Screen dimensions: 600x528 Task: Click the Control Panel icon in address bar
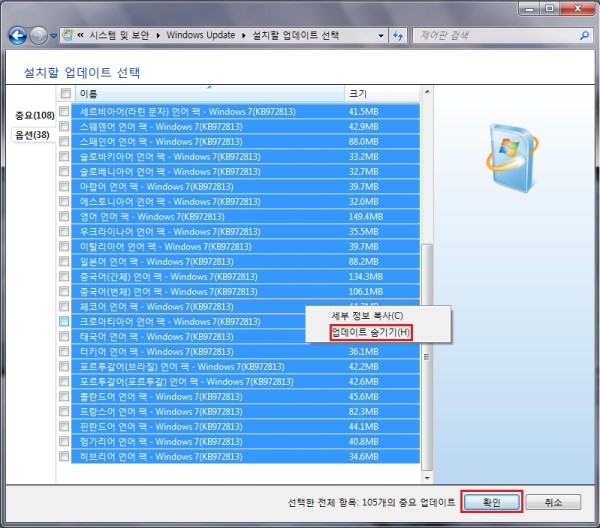pos(68,35)
